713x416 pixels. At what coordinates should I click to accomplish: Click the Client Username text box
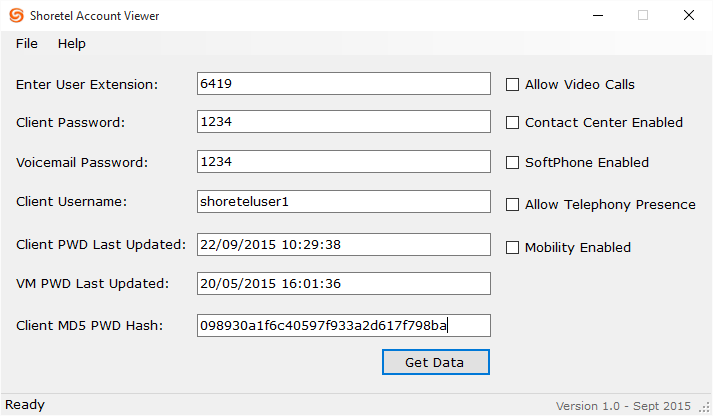pos(344,202)
